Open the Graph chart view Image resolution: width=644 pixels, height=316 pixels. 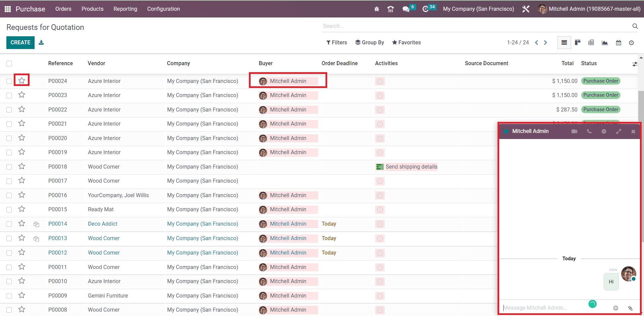(x=605, y=43)
